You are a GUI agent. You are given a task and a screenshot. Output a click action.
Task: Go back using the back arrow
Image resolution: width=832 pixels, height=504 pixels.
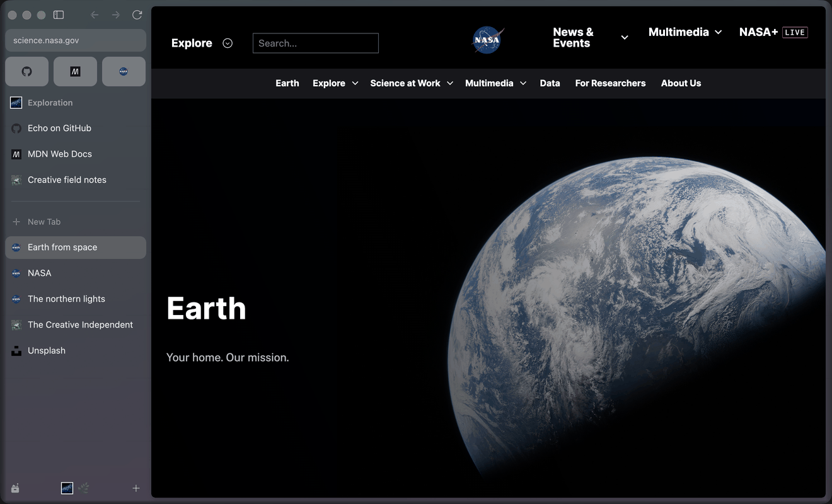click(95, 14)
